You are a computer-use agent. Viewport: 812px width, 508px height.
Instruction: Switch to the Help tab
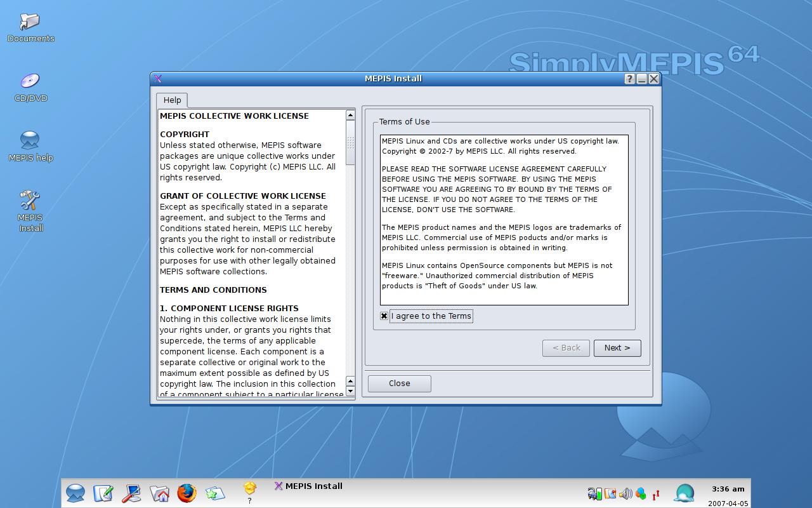tap(172, 100)
